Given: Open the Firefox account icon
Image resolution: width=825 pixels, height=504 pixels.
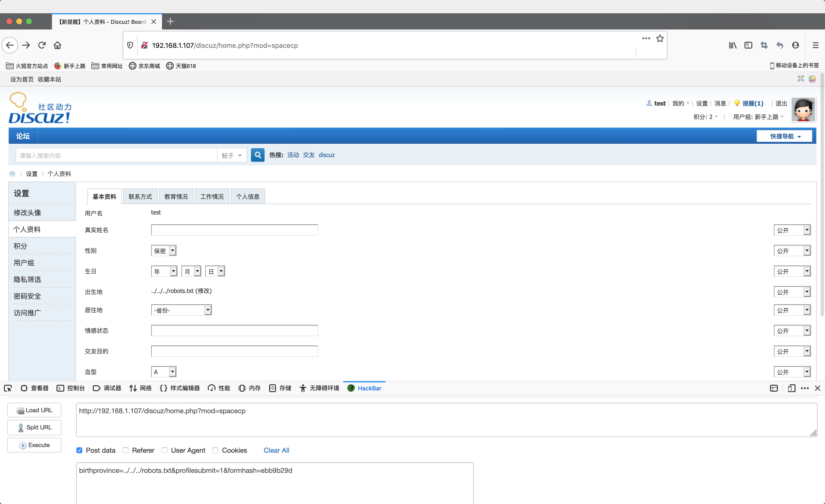Looking at the screenshot, I should coord(796,45).
